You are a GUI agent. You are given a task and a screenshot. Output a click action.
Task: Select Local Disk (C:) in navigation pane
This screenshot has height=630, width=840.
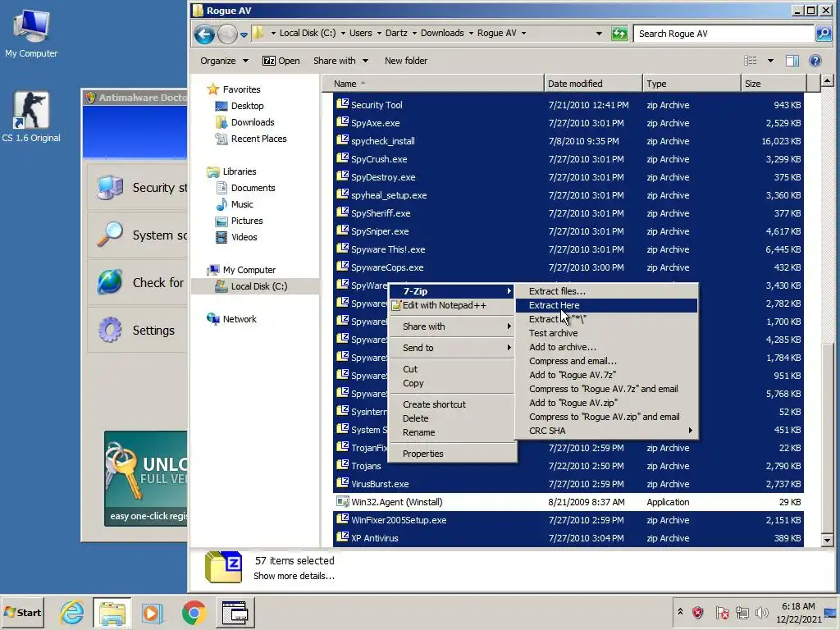[x=258, y=286]
